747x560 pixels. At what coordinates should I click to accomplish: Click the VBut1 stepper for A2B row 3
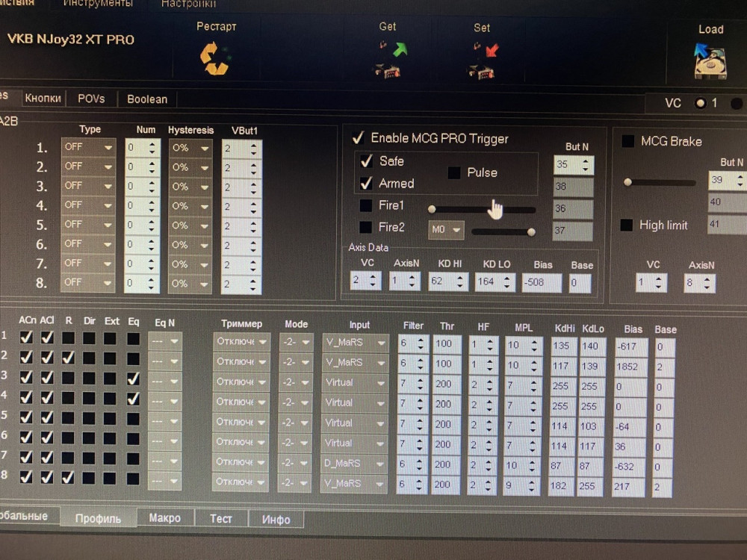pos(241,187)
